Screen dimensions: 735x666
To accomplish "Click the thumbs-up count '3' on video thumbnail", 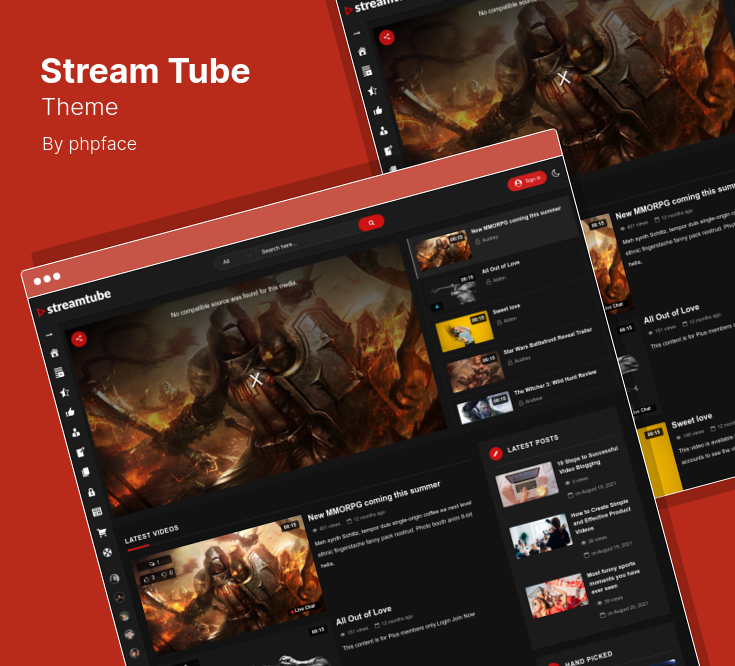I will click(x=149, y=579).
